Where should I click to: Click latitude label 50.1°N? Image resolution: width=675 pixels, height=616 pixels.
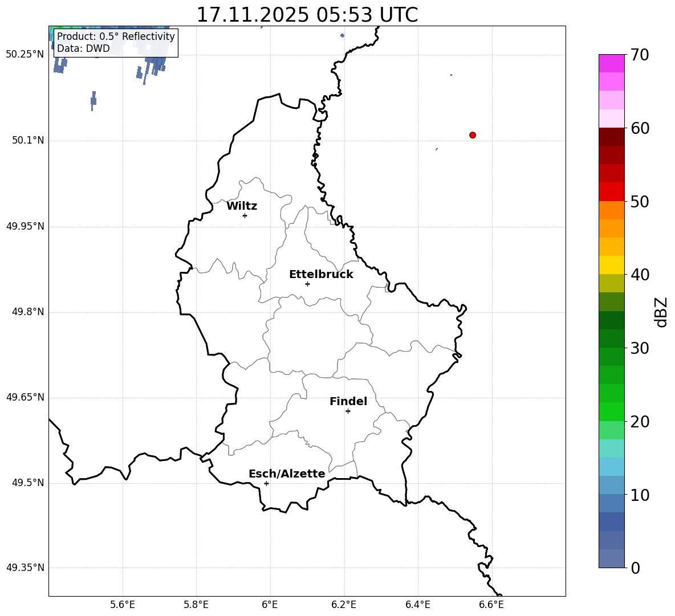(28, 140)
